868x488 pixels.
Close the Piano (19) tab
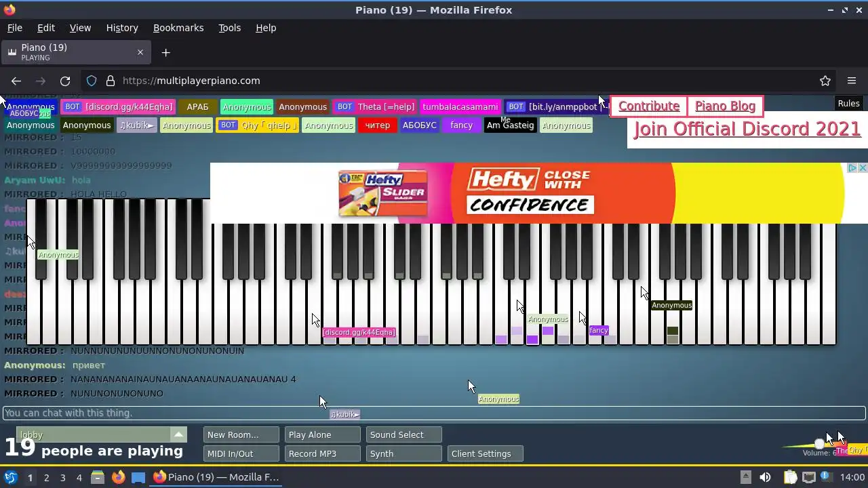click(x=140, y=52)
